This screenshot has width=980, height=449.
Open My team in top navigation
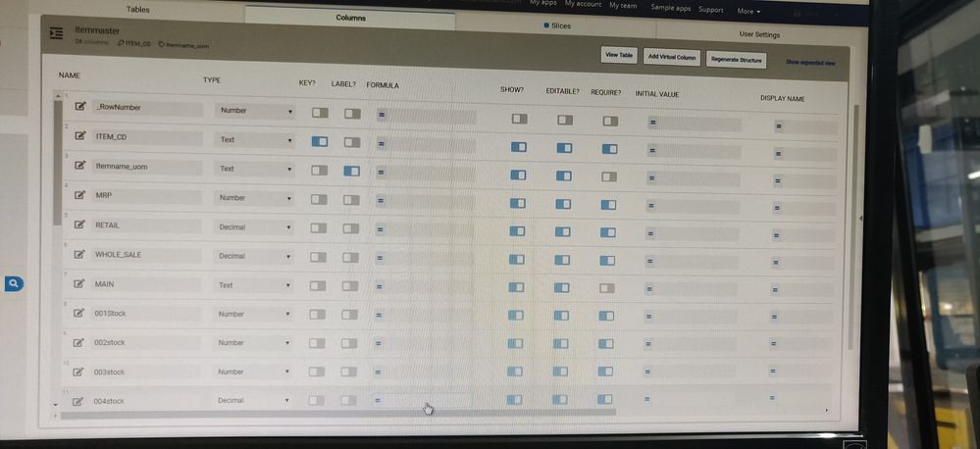click(x=623, y=6)
